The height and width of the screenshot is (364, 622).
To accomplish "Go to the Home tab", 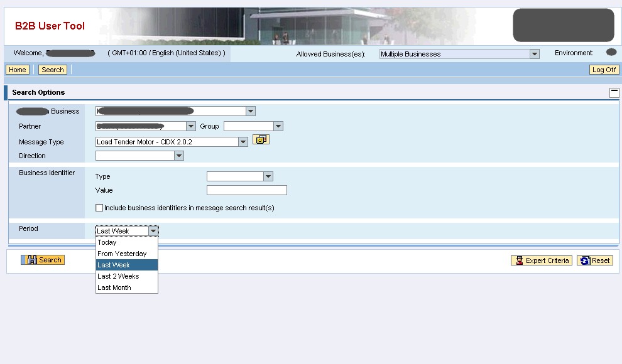I will tap(18, 70).
